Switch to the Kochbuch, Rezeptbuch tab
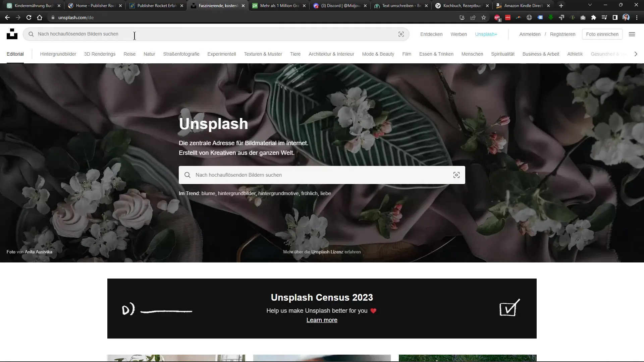The height and width of the screenshot is (362, 644). [462, 6]
